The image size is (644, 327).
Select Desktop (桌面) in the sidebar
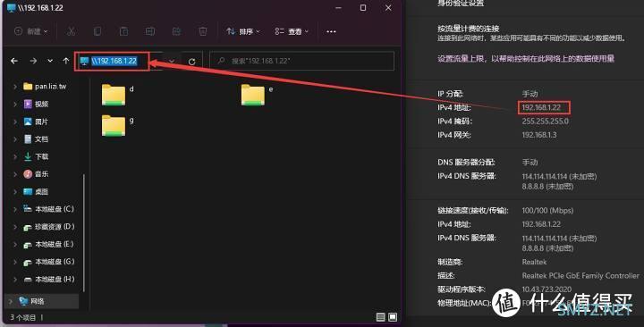pyautogui.click(x=36, y=191)
